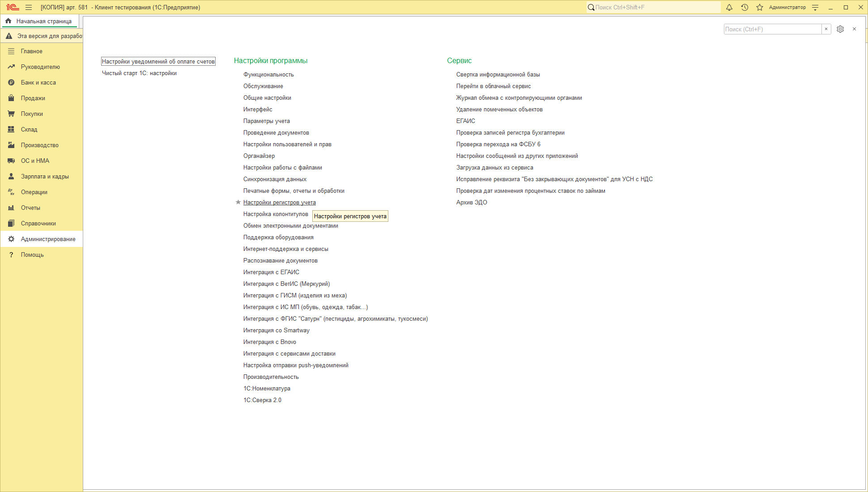This screenshot has height=492, width=868.
Task: Open the Справочники section
Action: [42, 224]
